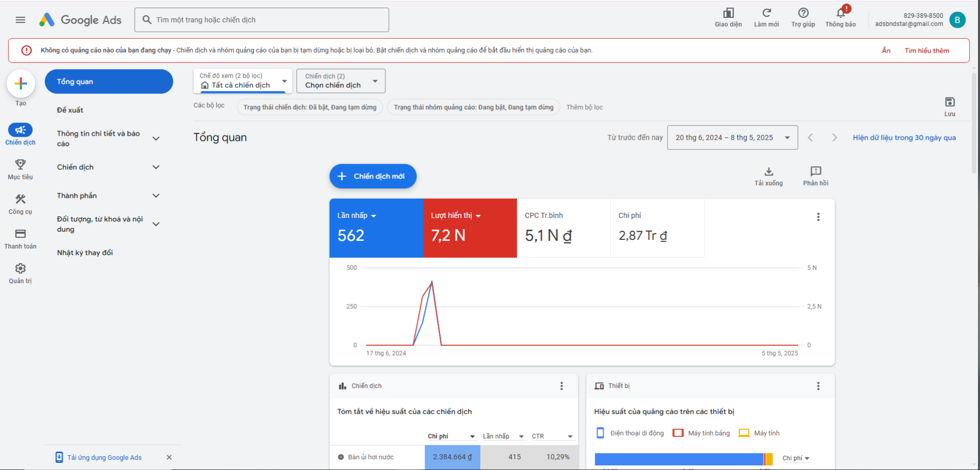Open the Quản trị admin gear
The height and width of the screenshot is (470, 980).
pyautogui.click(x=20, y=274)
